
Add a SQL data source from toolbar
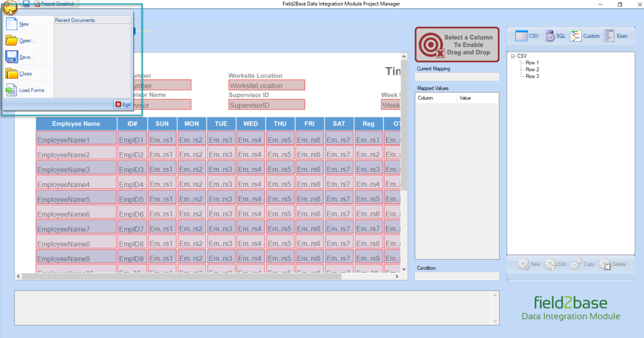[555, 36]
